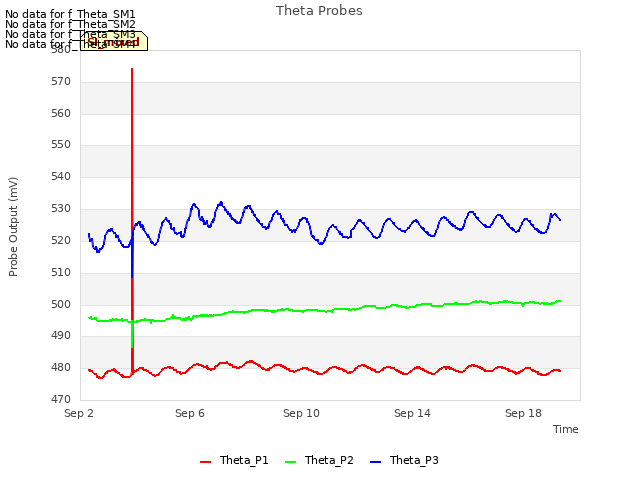This screenshot has height=480, width=640.
Task: Click the blue Theta_P3 legend swatch
Action: [x=375, y=462]
